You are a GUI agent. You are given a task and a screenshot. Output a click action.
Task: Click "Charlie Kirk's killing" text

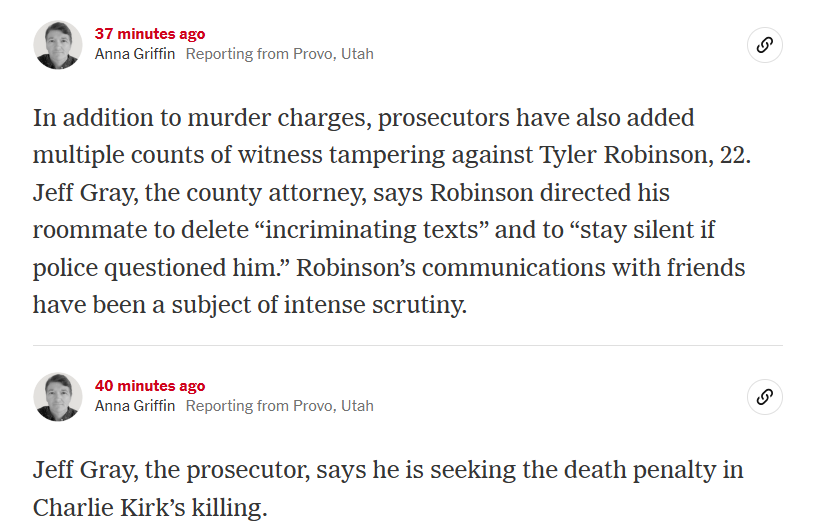[x=150, y=508]
